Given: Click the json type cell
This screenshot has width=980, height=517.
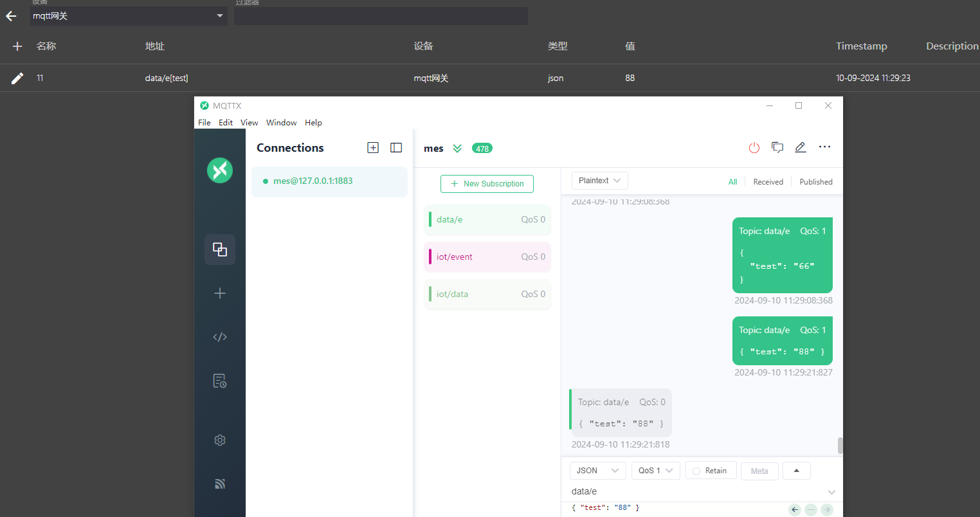Looking at the screenshot, I should (x=556, y=78).
